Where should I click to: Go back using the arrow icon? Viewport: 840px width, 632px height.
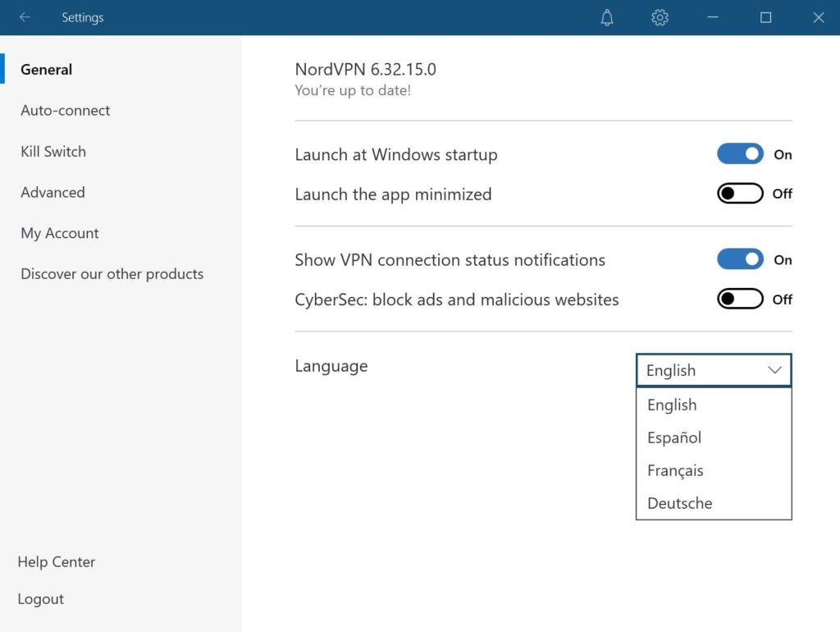point(25,17)
